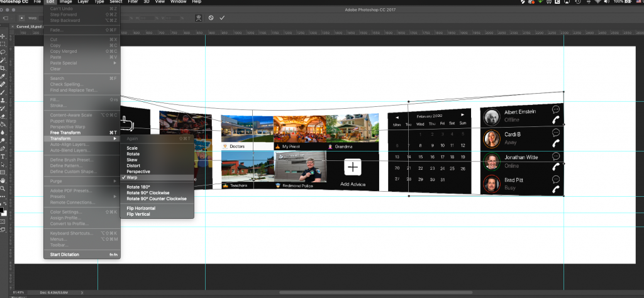Screen dimensions: 644x298
Task: Close the Curved_UI.psd document tab
Action: point(13,26)
